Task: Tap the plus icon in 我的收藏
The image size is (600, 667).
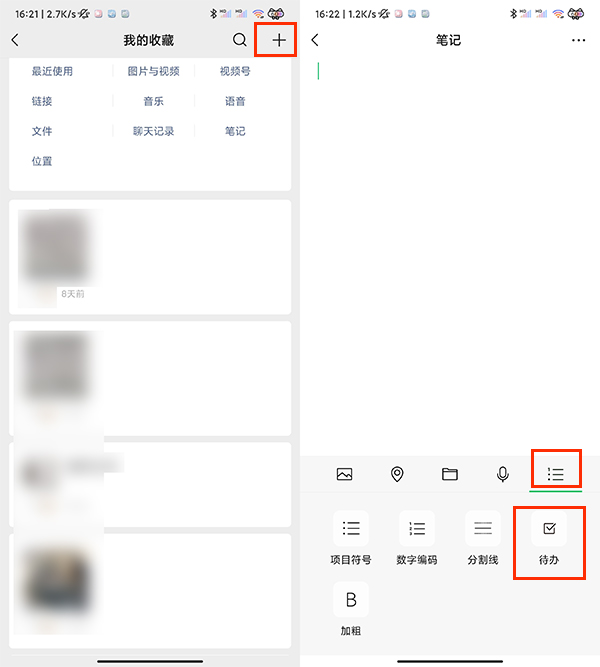Action: (279, 40)
